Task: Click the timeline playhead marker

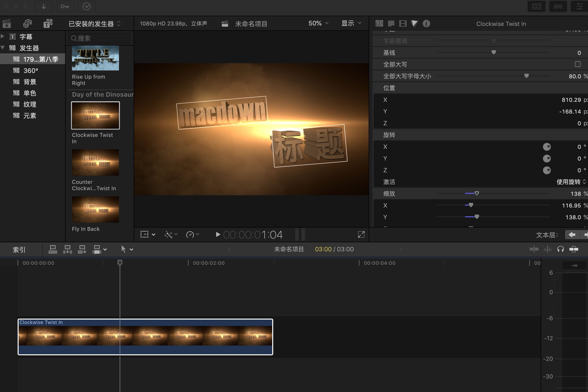Action: click(120, 263)
